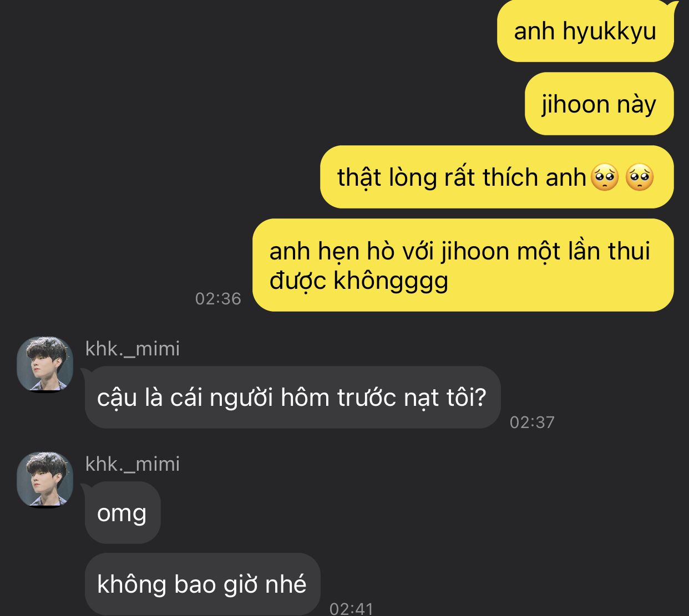The image size is (689, 616).
Task: Tap the first pleading face emoji
Action: [x=605, y=178]
